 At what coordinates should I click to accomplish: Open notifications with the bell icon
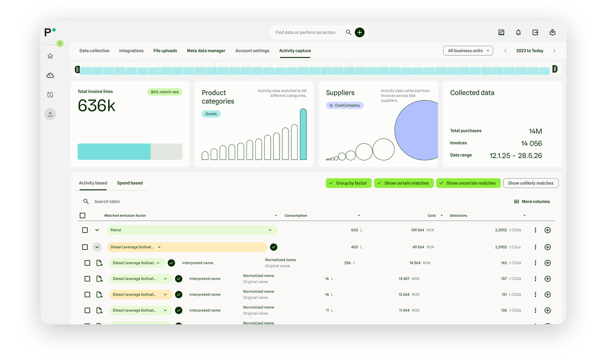pyautogui.click(x=518, y=32)
